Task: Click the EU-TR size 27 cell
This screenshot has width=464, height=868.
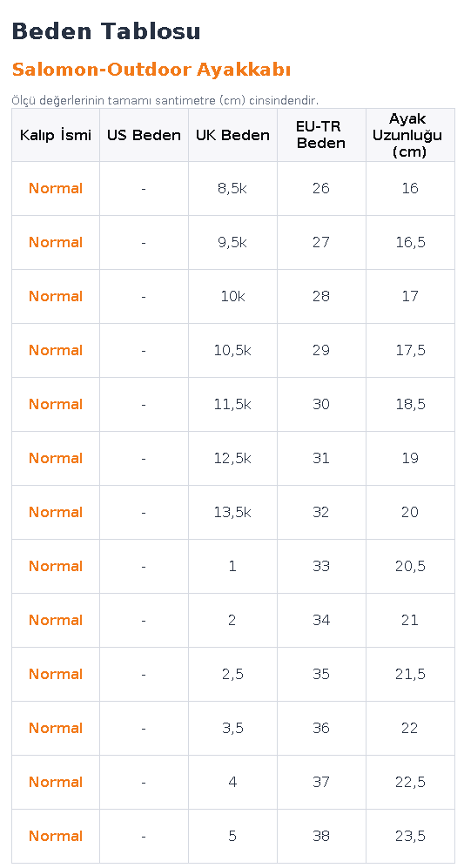Action: pyautogui.click(x=321, y=242)
